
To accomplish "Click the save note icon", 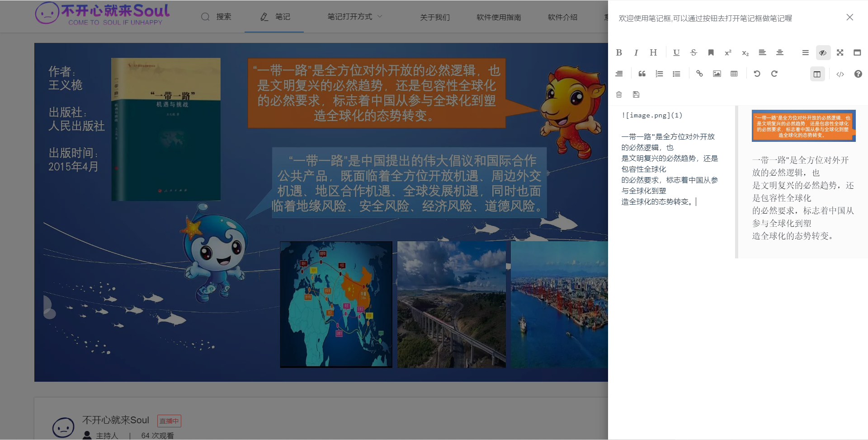I will click(636, 94).
